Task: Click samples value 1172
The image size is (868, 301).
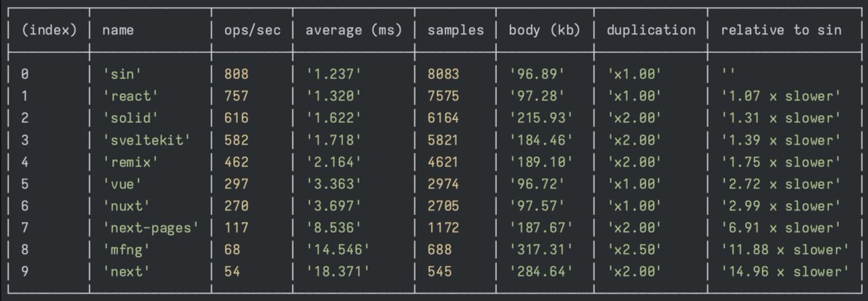Action: [x=443, y=227]
